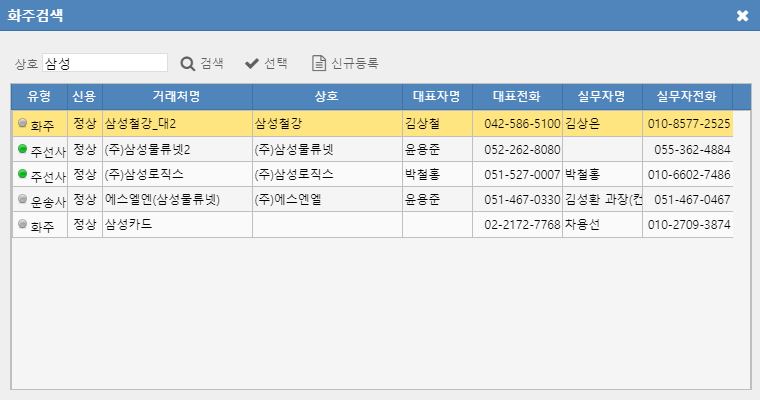Click phone number 051-467-0330
Image resolution: width=760 pixels, height=400 pixels.
coord(522,199)
